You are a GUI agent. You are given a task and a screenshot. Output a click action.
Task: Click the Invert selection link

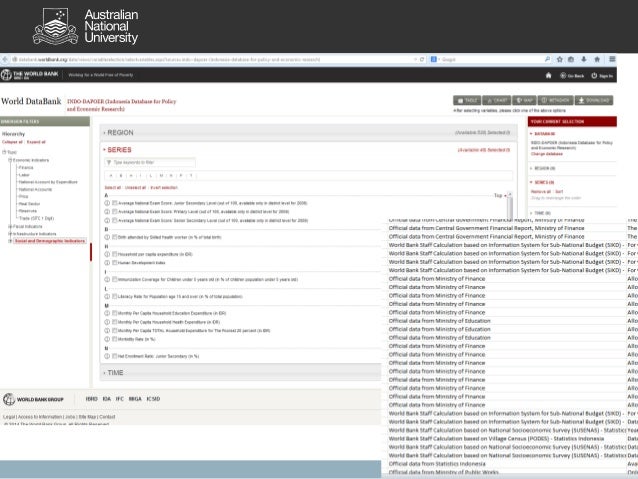[x=164, y=188]
